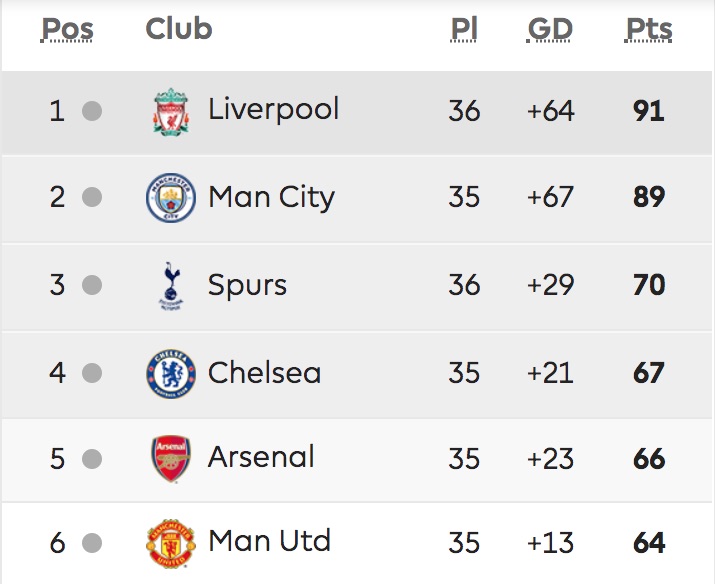Click the Liverpool club crest
Image resolution: width=715 pixels, height=584 pixels.
point(171,112)
